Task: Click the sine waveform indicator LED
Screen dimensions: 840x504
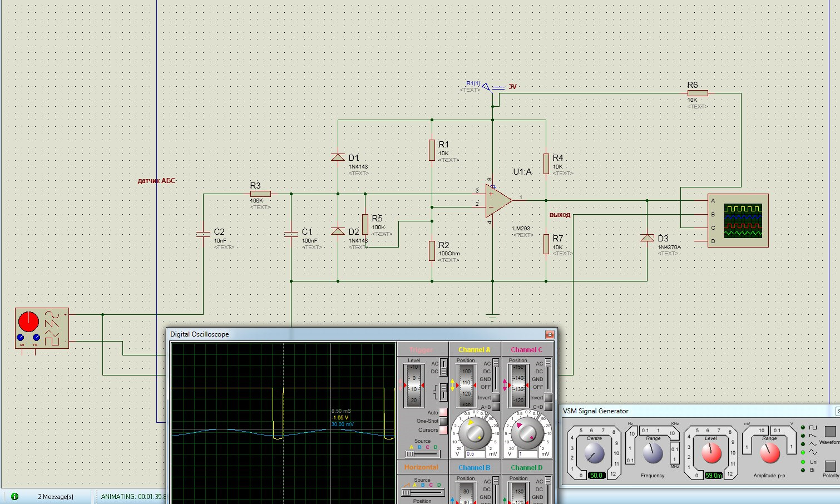Action: 803,452
